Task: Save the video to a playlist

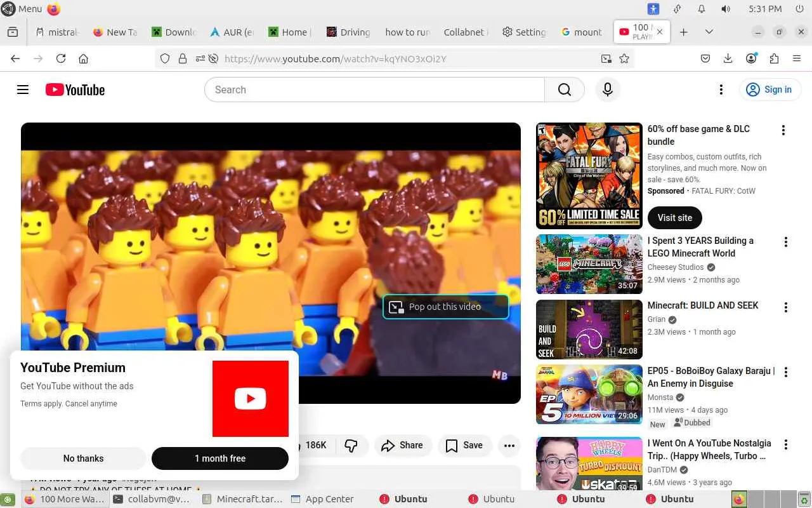Action: pyautogui.click(x=464, y=445)
